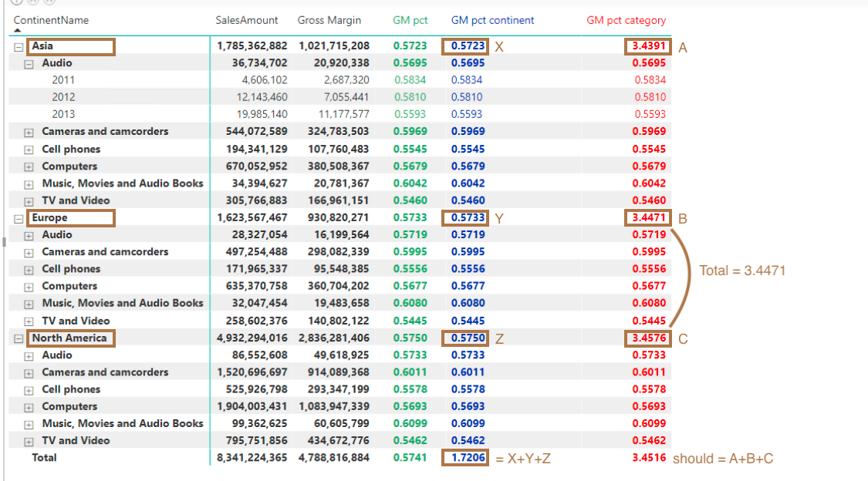Expand Computers under North America
This screenshot has height=481, width=868.
click(x=29, y=408)
